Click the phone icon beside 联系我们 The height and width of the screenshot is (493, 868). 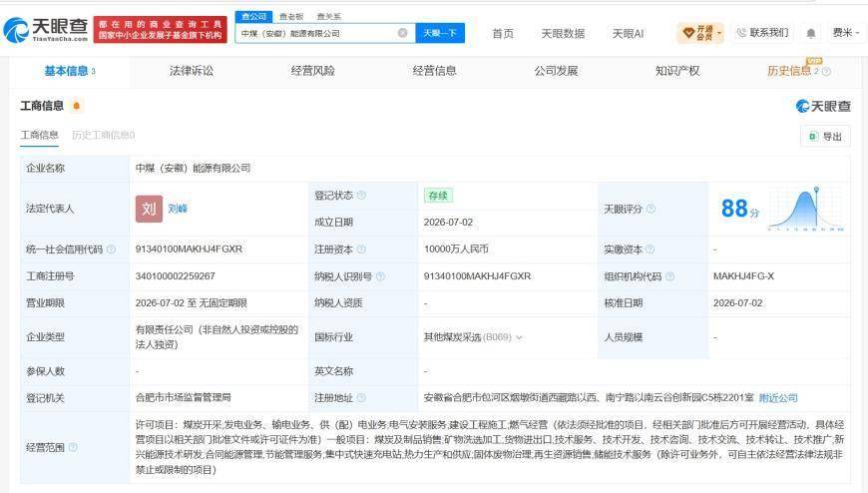[x=741, y=33]
